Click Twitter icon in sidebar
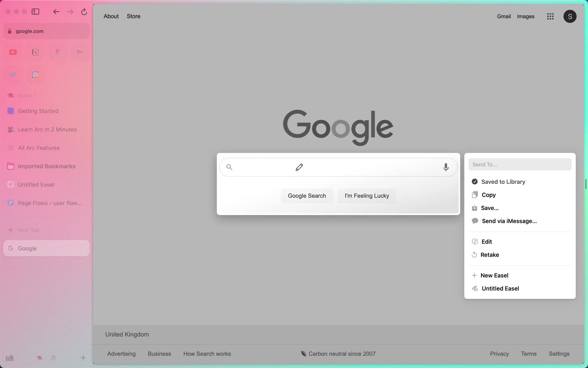 click(x=13, y=75)
